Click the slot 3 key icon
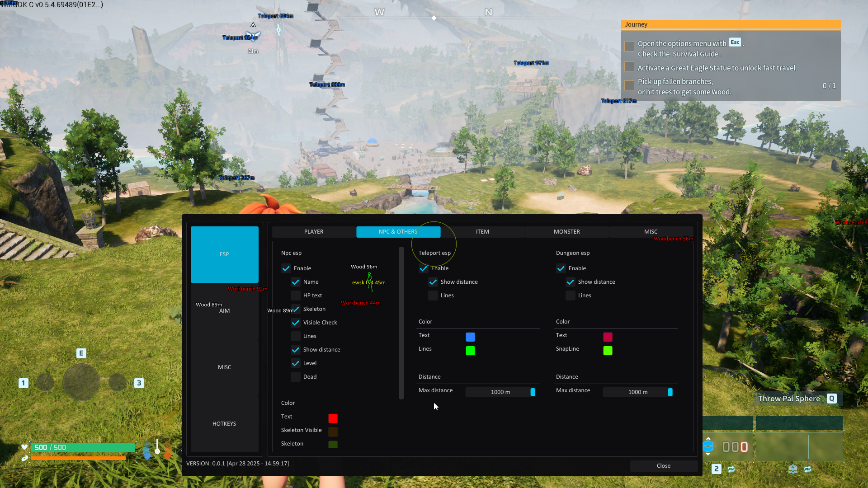 point(139,383)
